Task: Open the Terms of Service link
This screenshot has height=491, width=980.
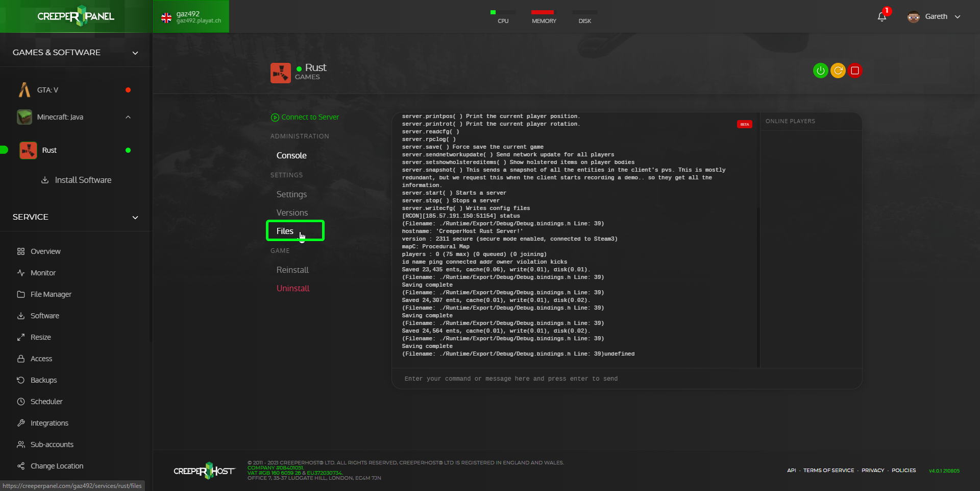Action: [x=828, y=470]
